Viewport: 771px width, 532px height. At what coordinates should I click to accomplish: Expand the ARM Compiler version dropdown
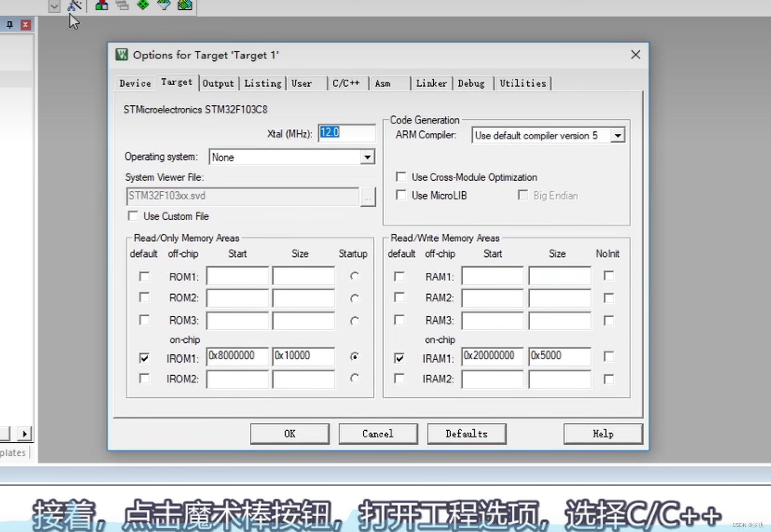[x=617, y=136]
